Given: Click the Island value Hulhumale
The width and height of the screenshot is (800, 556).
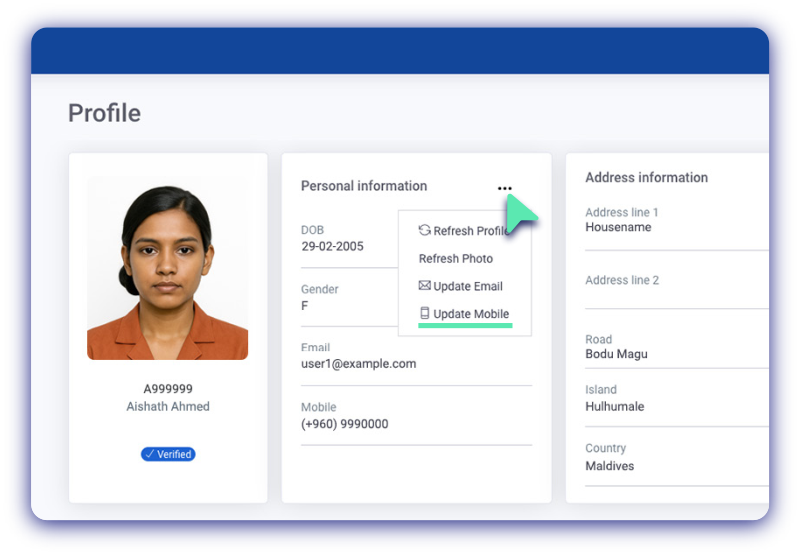Looking at the screenshot, I should coord(614,407).
